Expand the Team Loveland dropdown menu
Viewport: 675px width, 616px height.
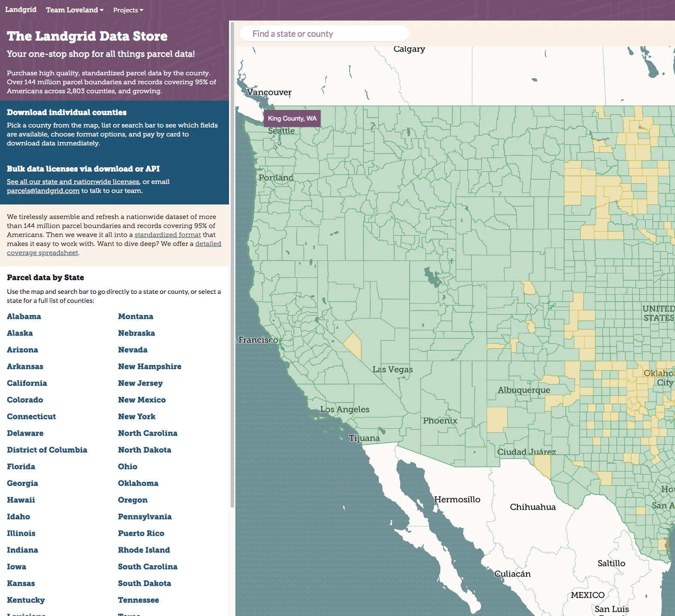(75, 10)
